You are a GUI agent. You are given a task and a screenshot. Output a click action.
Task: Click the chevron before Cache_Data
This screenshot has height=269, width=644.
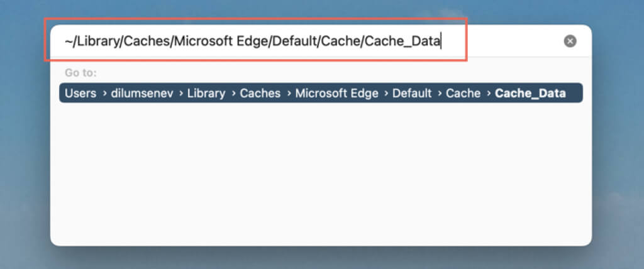488,94
